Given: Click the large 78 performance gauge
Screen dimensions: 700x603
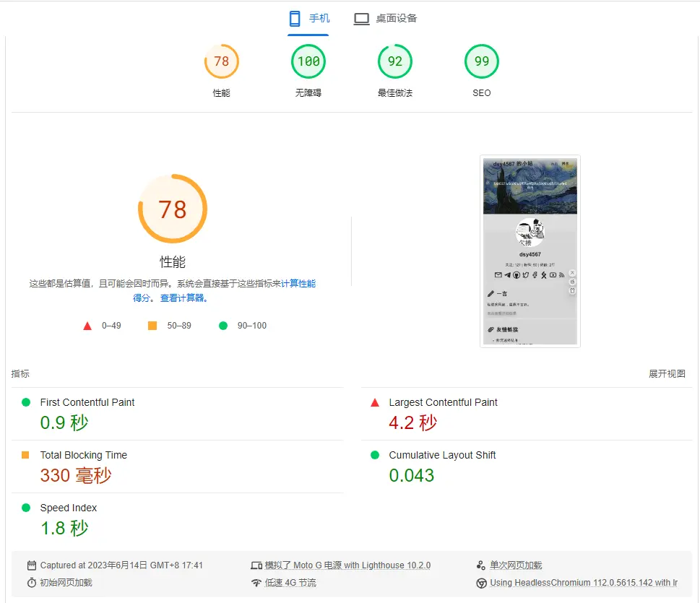Looking at the screenshot, I should (173, 209).
